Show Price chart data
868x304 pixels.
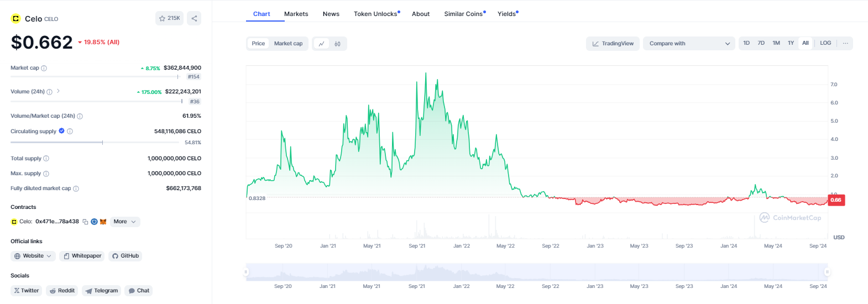[258, 44]
